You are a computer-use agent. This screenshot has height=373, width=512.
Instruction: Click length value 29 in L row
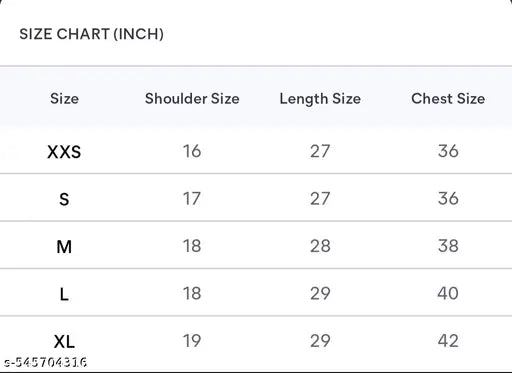[320, 293]
